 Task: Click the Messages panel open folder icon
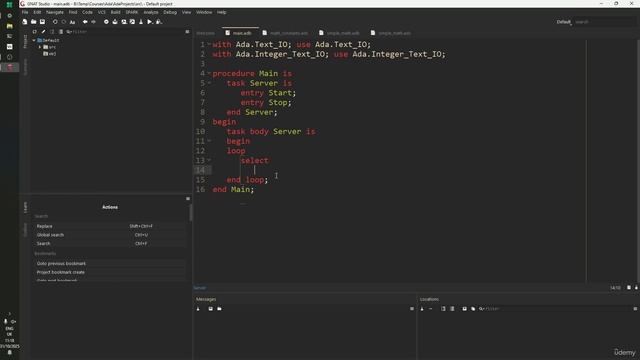coord(219,309)
